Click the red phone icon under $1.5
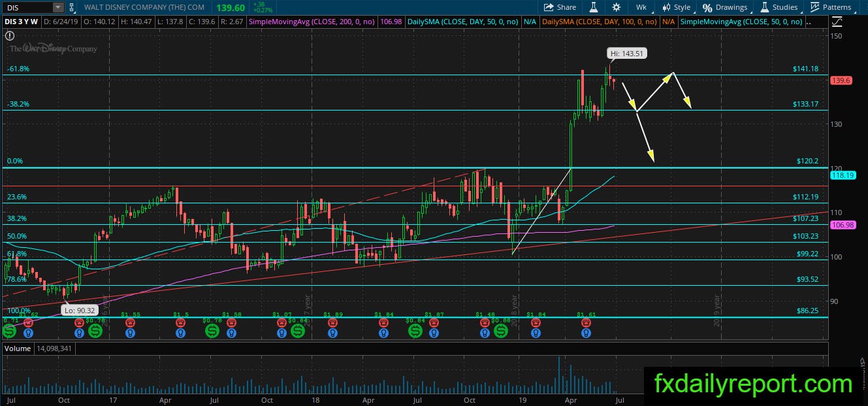Image resolution: width=868 pixels, height=406 pixels. click(x=182, y=322)
